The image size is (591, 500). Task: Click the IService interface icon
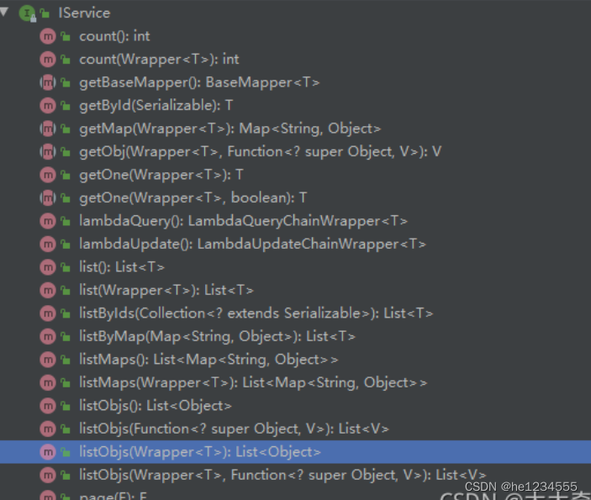27,14
